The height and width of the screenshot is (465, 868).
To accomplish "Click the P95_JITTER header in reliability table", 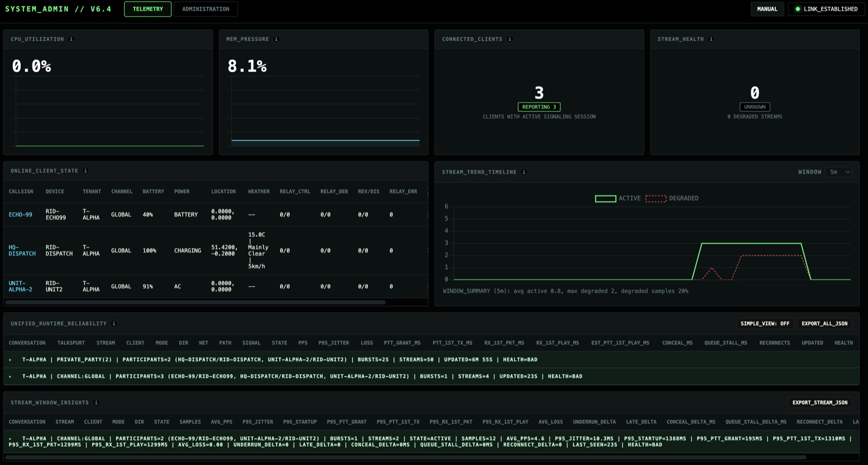I will click(334, 343).
